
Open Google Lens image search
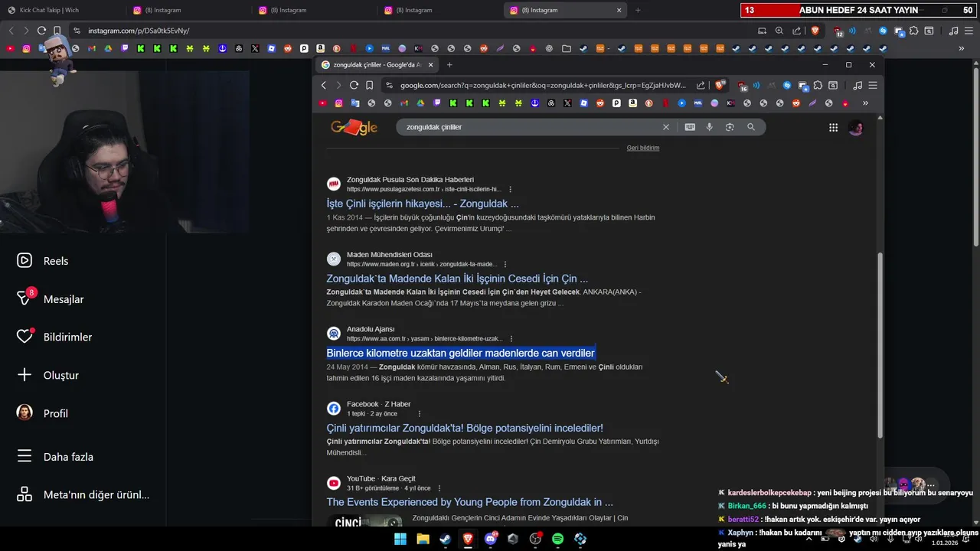coord(730,127)
